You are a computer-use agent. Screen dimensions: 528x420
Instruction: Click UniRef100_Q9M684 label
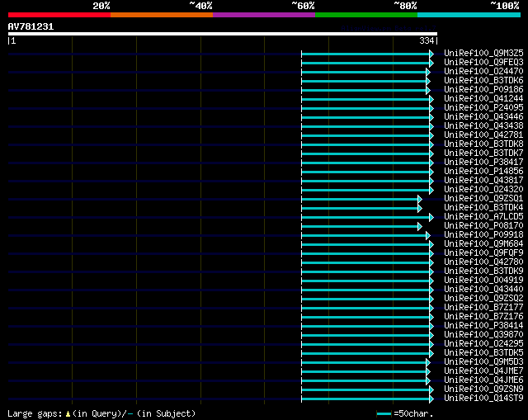[483, 244]
